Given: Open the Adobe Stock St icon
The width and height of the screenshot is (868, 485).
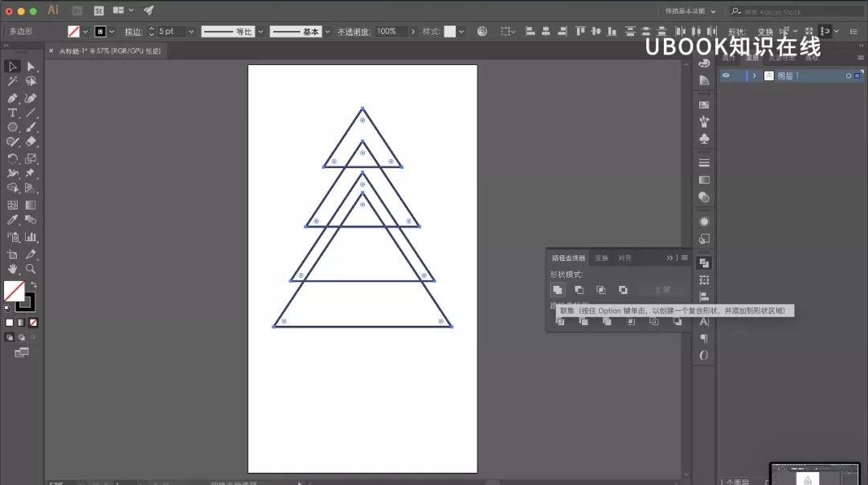Looking at the screenshot, I should 99,10.
